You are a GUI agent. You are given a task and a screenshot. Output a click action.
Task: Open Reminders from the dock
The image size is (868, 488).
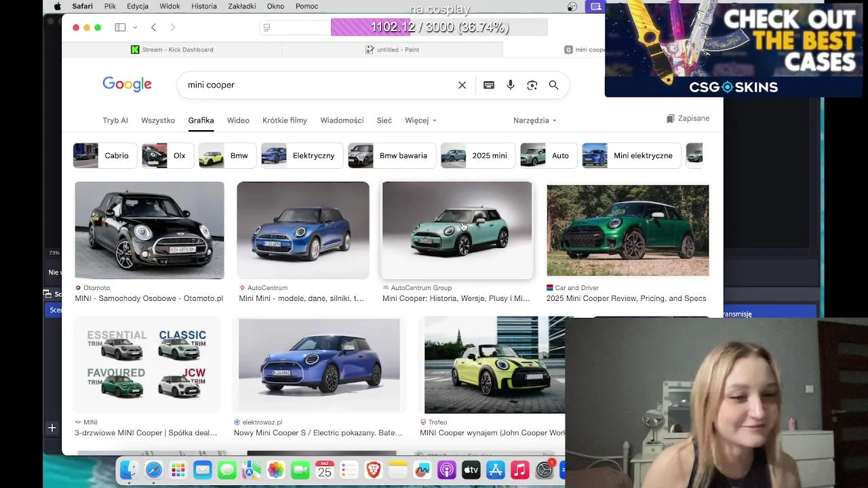coord(349,470)
